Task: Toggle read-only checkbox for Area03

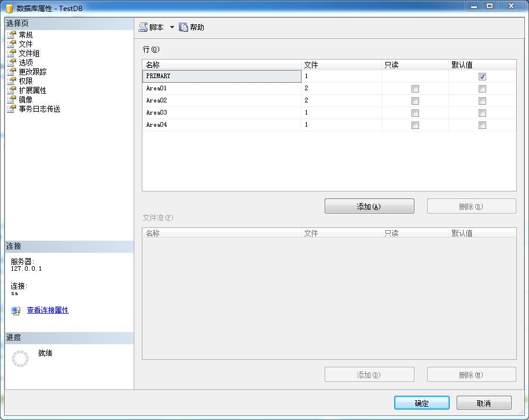Action: [x=415, y=113]
